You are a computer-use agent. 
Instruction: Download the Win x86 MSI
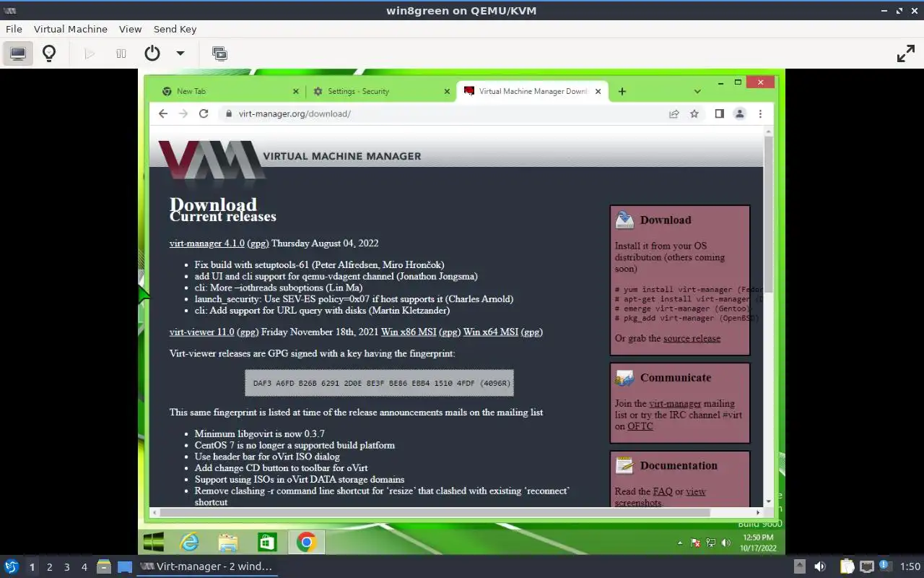[x=409, y=332]
